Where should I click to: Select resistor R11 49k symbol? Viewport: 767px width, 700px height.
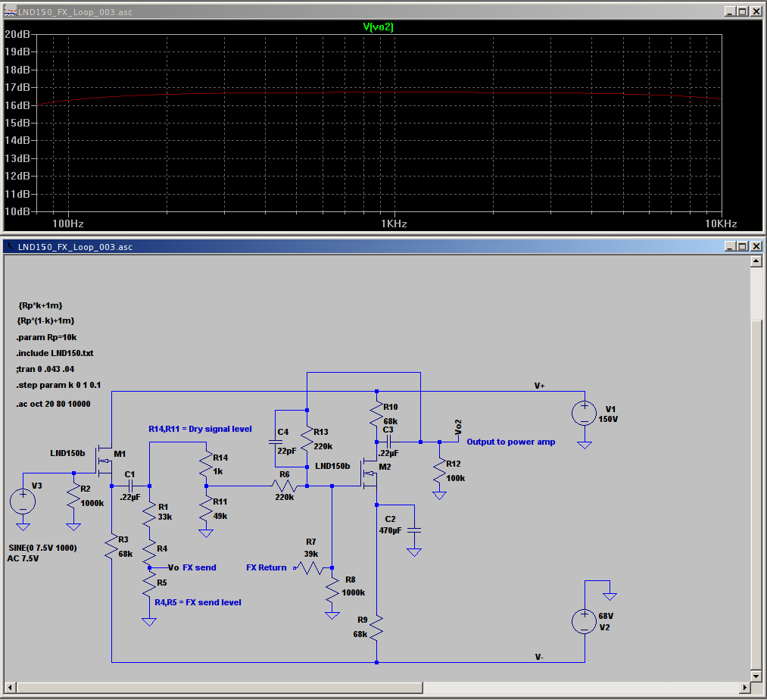[x=206, y=509]
